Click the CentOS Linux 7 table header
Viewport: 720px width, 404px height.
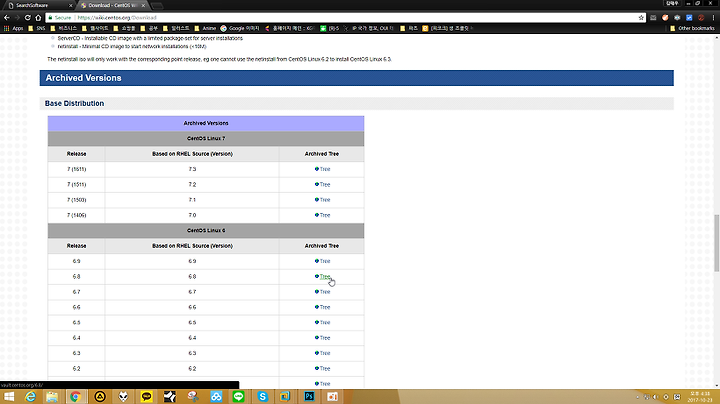tap(206, 139)
